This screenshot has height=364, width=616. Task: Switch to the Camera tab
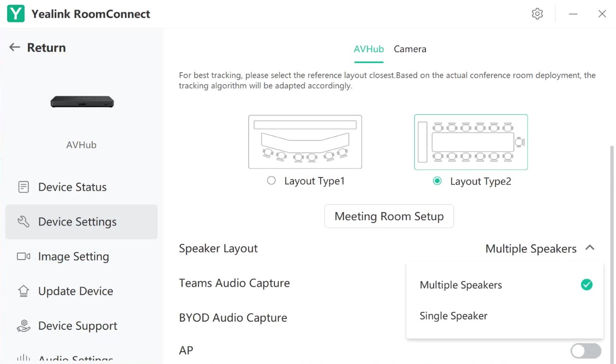pyautogui.click(x=410, y=49)
